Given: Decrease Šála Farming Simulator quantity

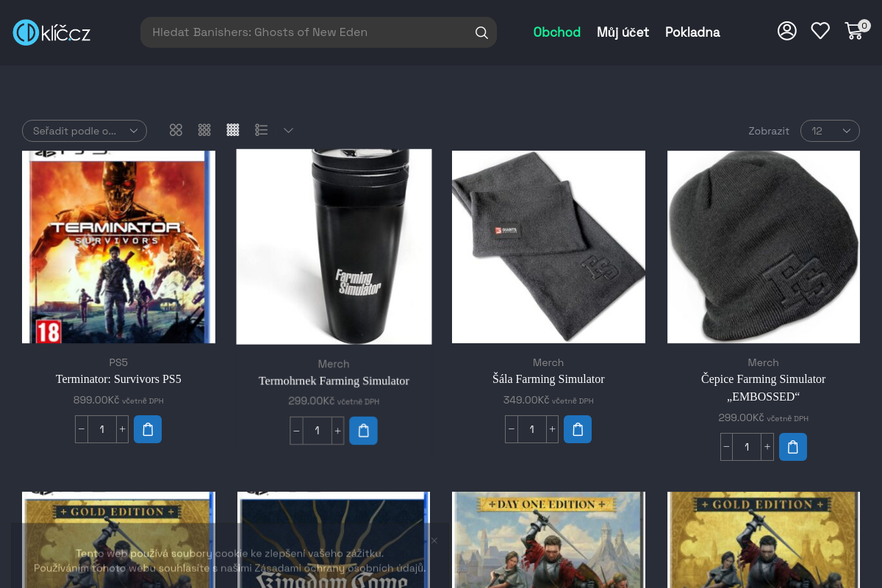Looking at the screenshot, I should [512, 429].
